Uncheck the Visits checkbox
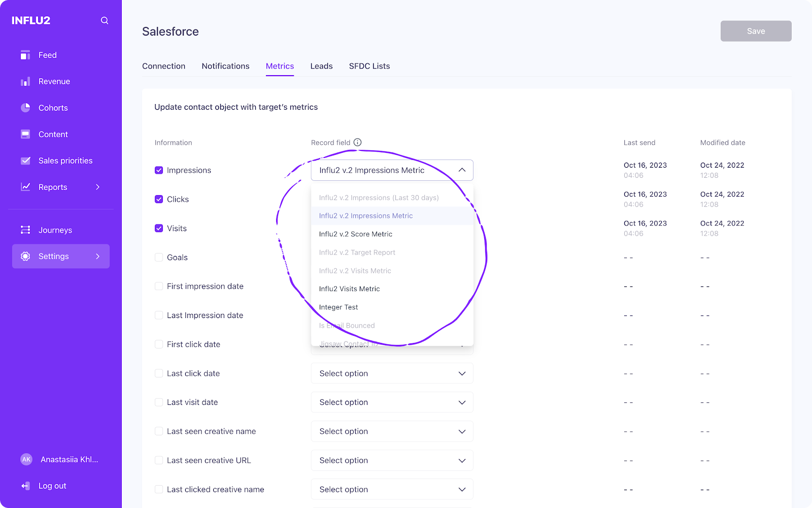This screenshot has height=508, width=812. pos(159,228)
